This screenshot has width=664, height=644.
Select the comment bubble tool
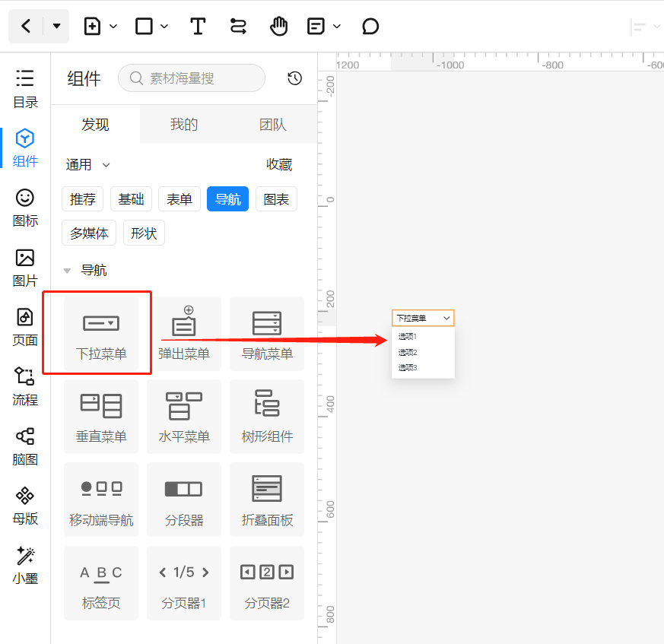(370, 27)
